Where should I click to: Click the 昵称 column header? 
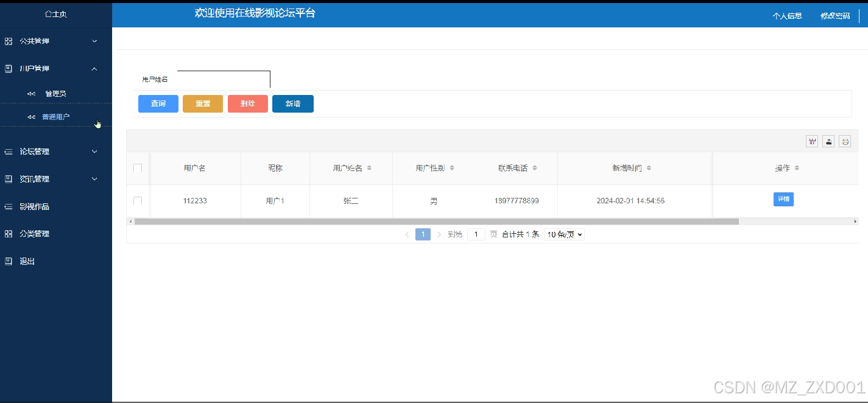tap(275, 168)
